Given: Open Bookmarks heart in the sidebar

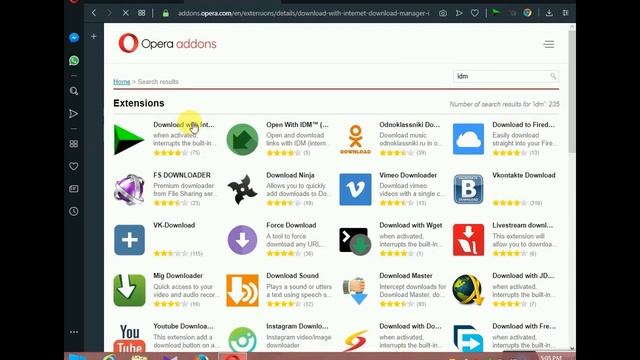Looking at the screenshot, I should [x=74, y=166].
